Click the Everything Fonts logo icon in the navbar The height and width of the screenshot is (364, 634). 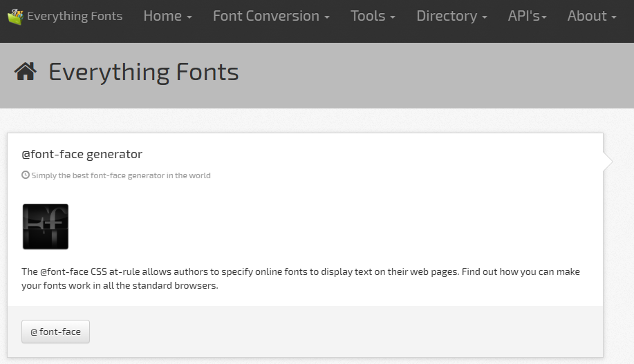15,17
